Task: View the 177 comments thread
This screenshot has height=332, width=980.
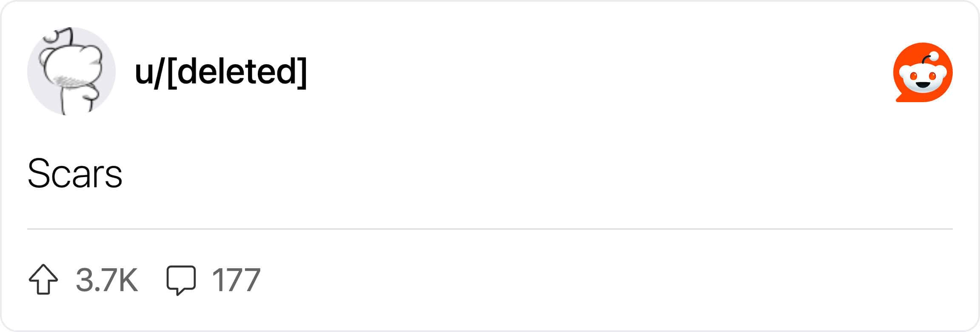Action: pos(236,280)
